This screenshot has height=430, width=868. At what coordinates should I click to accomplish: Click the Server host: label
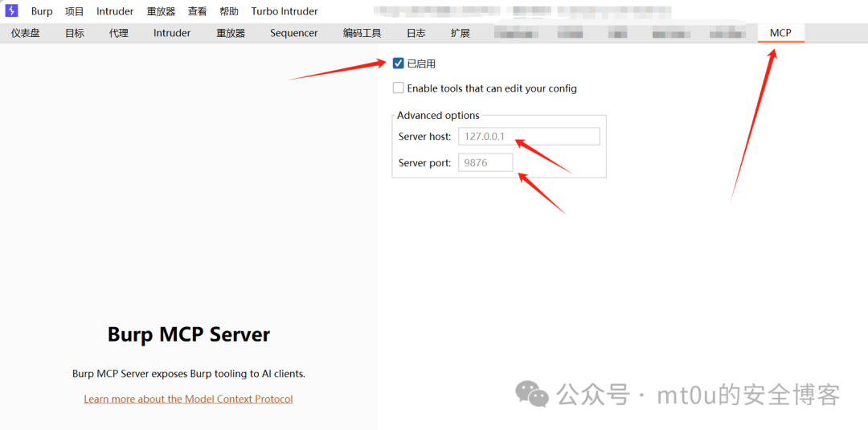pyautogui.click(x=424, y=136)
